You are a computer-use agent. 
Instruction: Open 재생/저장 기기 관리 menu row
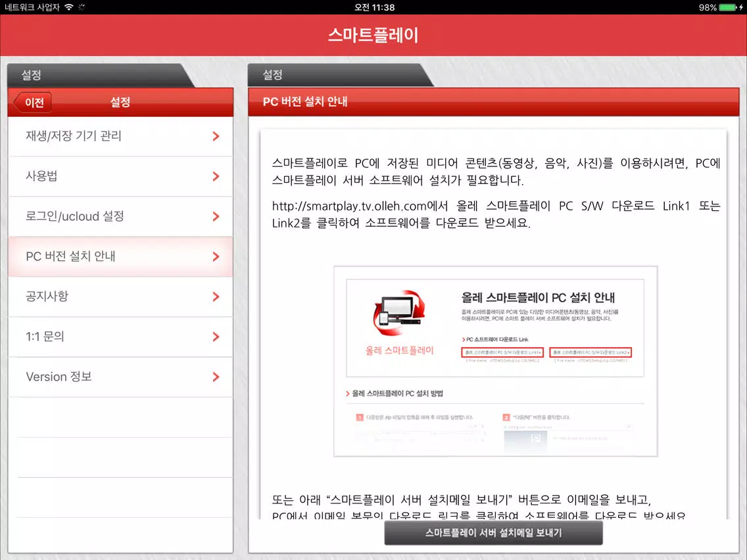120,136
